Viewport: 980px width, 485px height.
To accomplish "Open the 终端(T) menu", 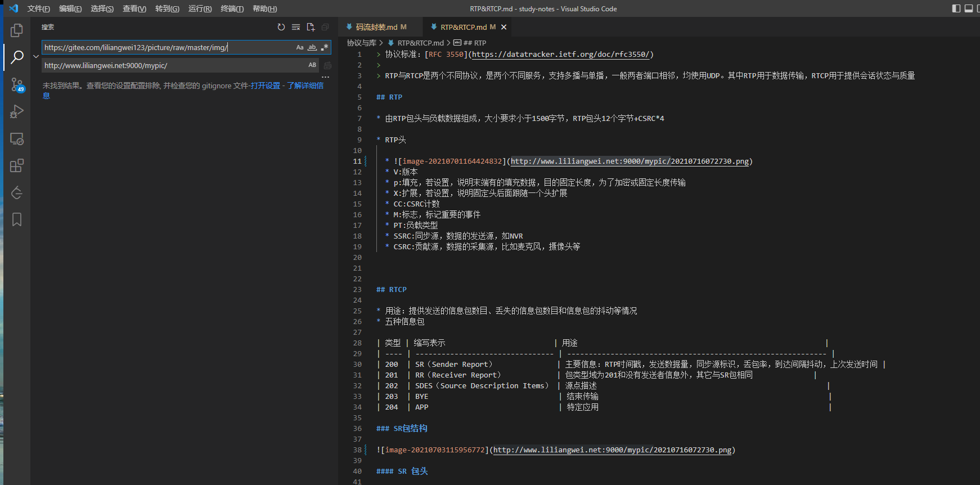I will (232, 8).
